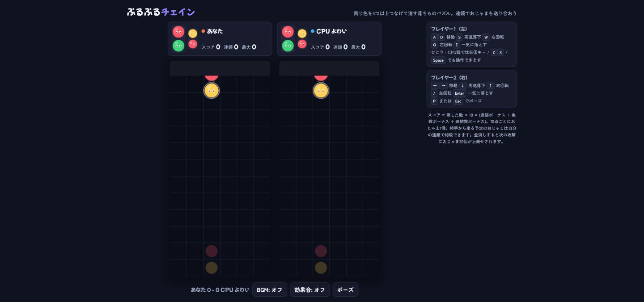644x302 pixels.
Task: Click CPU's 連鎖 0 value
Action: (345, 47)
